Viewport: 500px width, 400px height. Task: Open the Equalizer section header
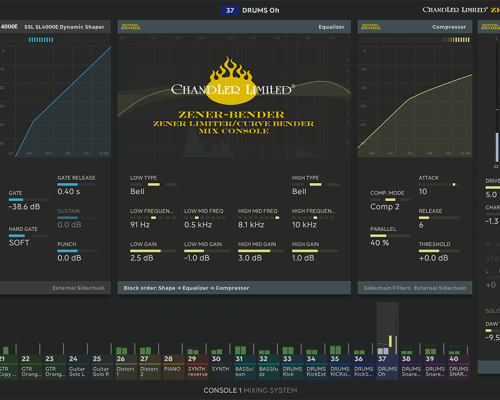tap(234, 27)
